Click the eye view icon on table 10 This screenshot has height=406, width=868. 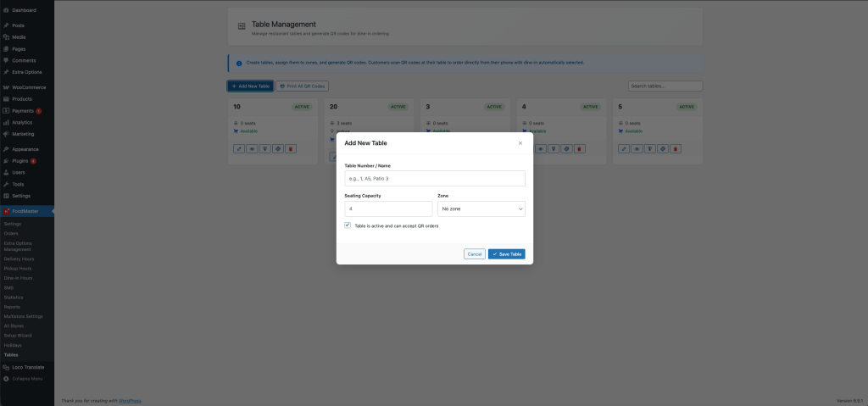252,149
